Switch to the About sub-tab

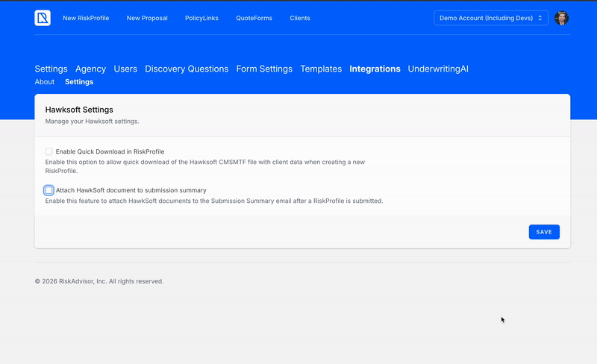pyautogui.click(x=45, y=82)
